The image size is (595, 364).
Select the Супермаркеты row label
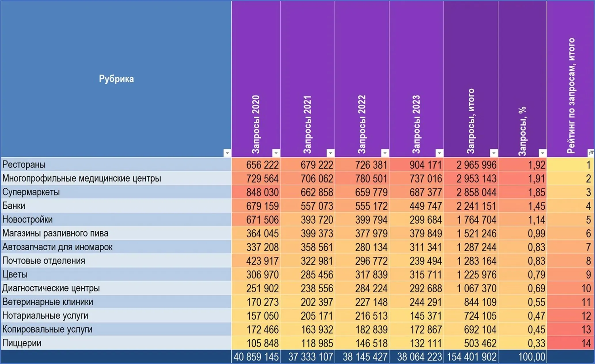31,192
